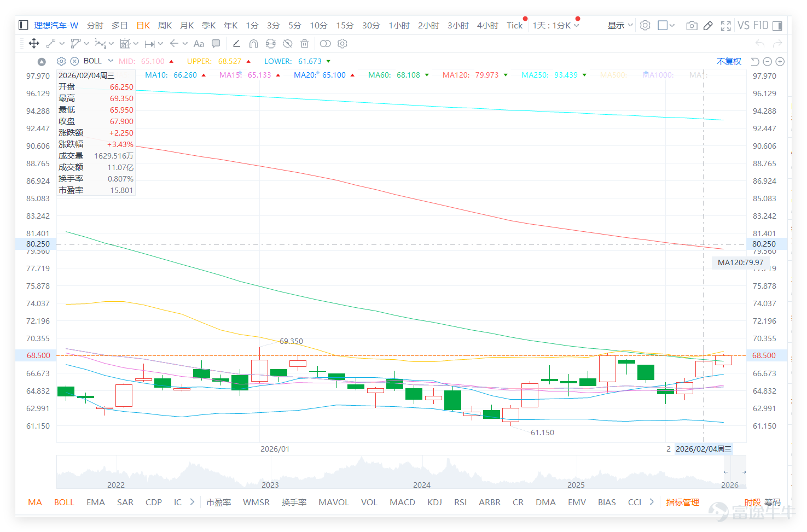Remove the BOLL indicator with X icon
Image resolution: width=807 pixels, height=532 pixels.
[74, 61]
